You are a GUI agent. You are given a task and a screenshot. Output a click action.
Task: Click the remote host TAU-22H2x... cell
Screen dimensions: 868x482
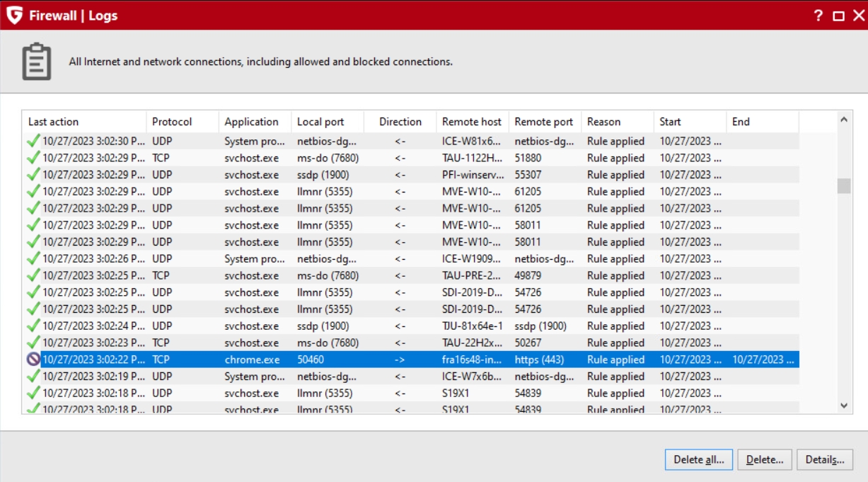coord(472,343)
